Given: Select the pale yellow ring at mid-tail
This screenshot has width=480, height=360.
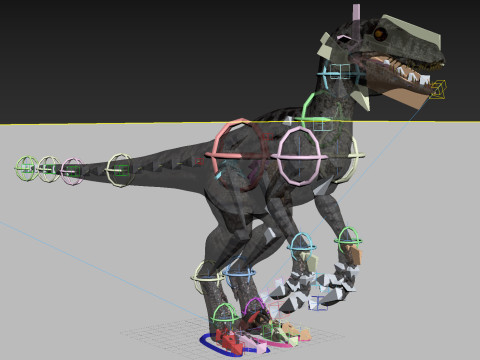Looking at the screenshot, I should pos(120,170).
